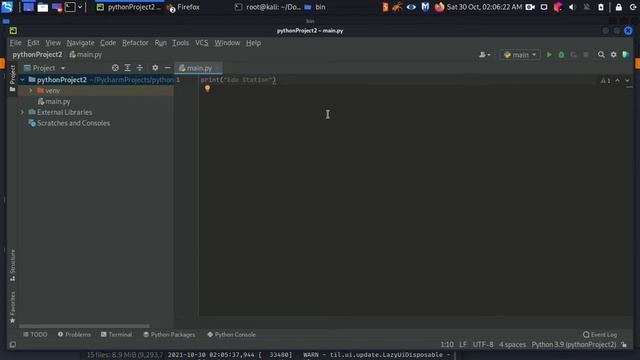Open the Python 3.9 interpreter selector
This screenshot has width=640, height=360.
click(573, 345)
